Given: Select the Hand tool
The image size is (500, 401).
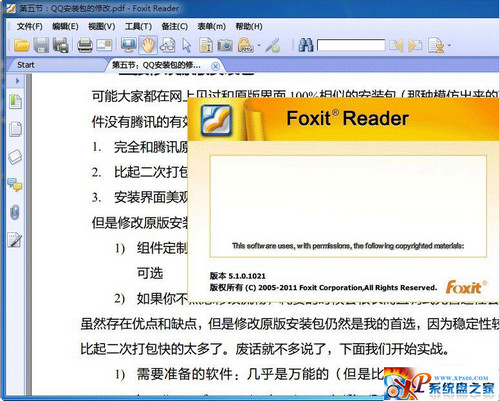Looking at the screenshot, I should [x=148, y=45].
